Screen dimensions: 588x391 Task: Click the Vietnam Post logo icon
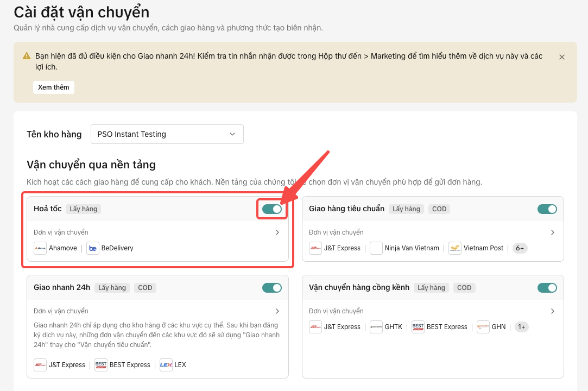[455, 248]
